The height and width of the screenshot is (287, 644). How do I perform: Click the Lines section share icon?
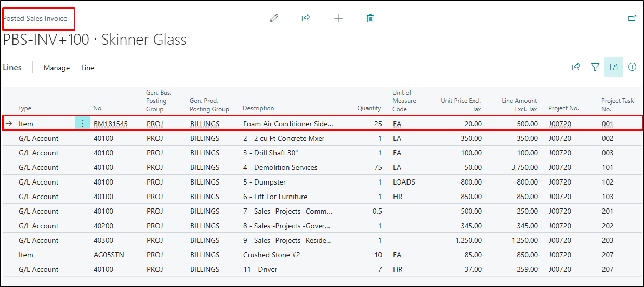(x=576, y=67)
